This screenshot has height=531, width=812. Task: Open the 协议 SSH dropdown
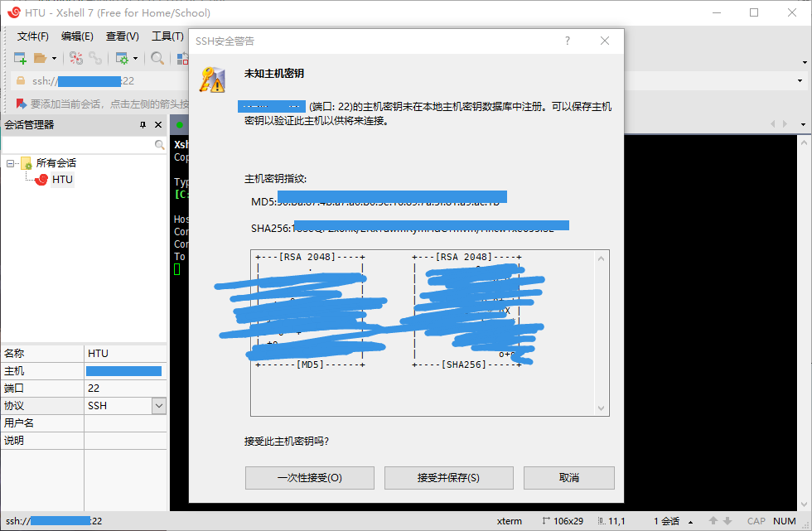click(159, 406)
